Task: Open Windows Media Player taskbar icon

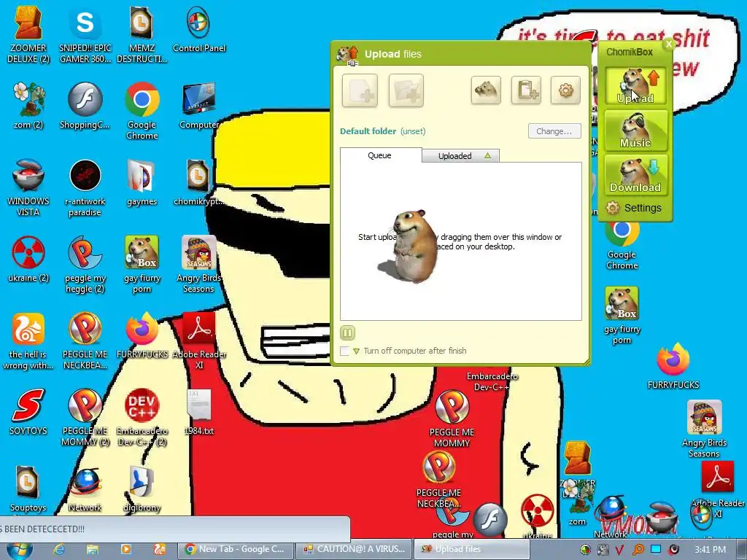Action: tap(125, 550)
